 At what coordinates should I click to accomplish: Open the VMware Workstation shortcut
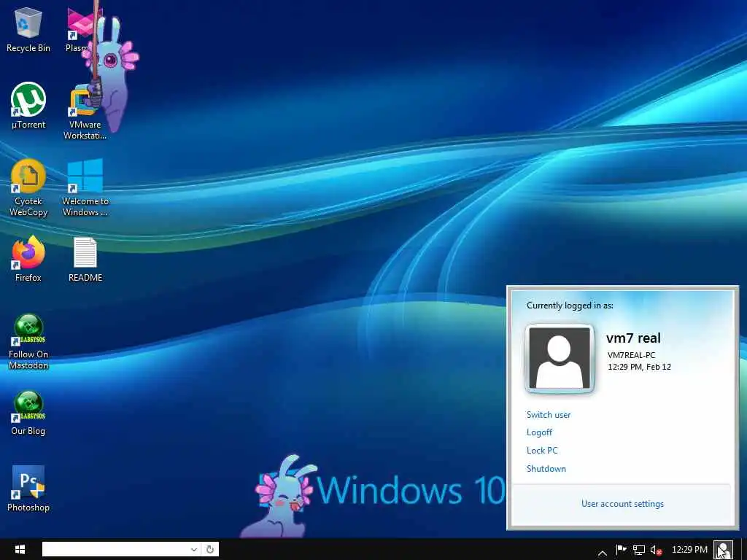85,112
